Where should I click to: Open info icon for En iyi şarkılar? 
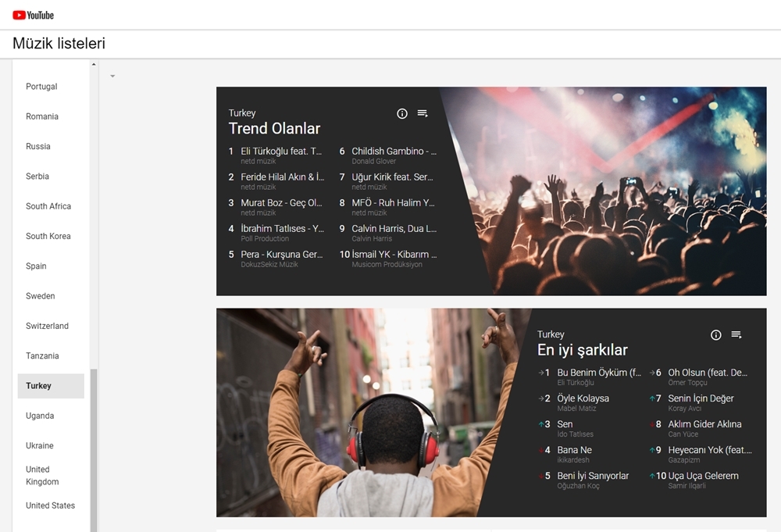click(x=716, y=334)
